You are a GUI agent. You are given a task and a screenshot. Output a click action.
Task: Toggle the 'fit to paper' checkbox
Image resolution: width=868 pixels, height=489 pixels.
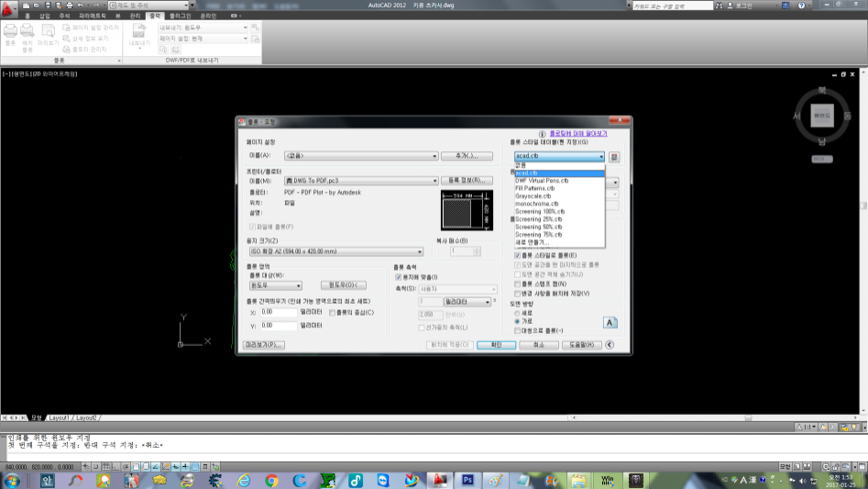click(398, 277)
